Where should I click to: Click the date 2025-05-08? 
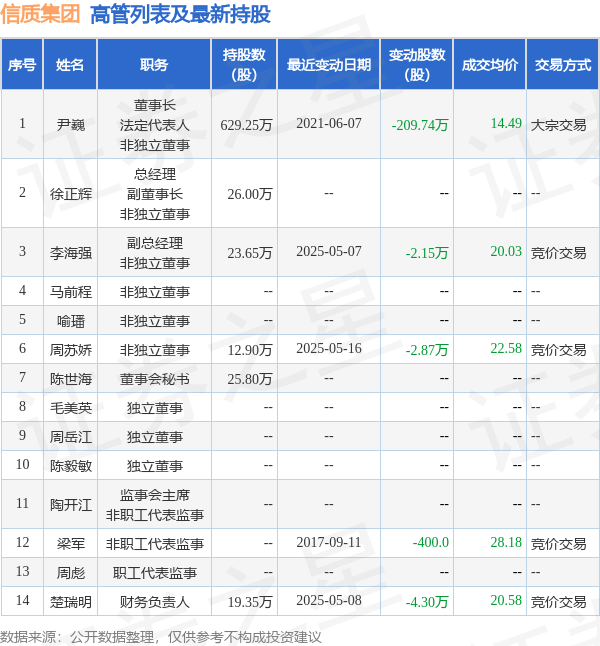pyautogui.click(x=329, y=600)
